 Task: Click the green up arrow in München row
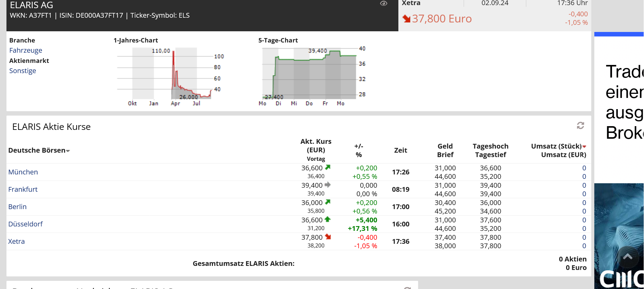click(x=328, y=167)
